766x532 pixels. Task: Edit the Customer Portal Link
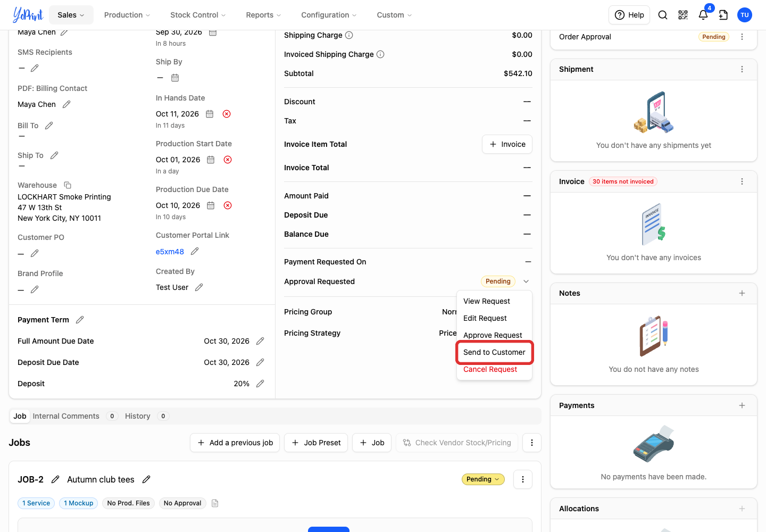[x=195, y=251]
